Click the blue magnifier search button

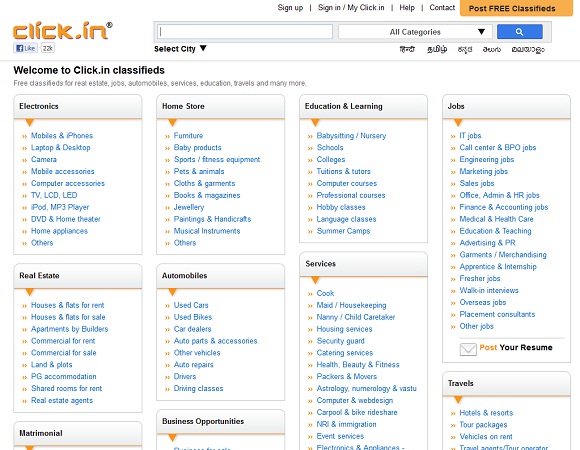[520, 32]
